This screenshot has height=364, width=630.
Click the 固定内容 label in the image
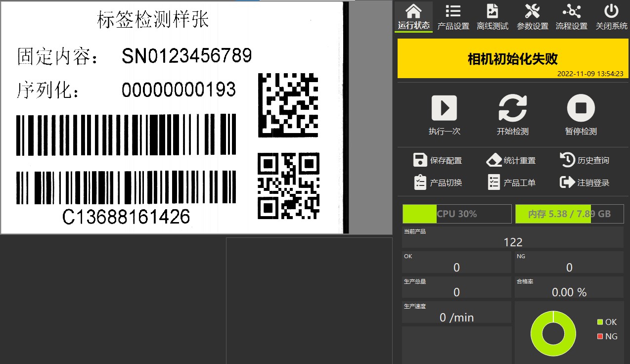point(58,57)
